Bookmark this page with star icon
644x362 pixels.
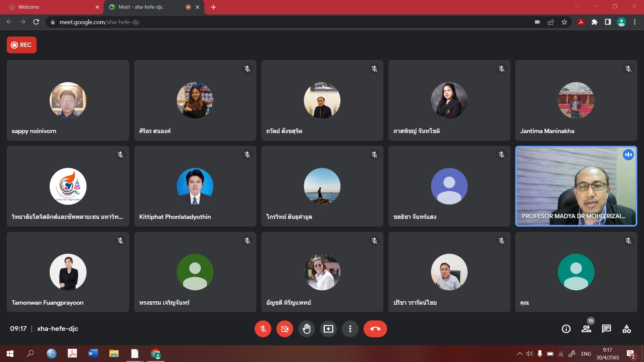tap(564, 22)
